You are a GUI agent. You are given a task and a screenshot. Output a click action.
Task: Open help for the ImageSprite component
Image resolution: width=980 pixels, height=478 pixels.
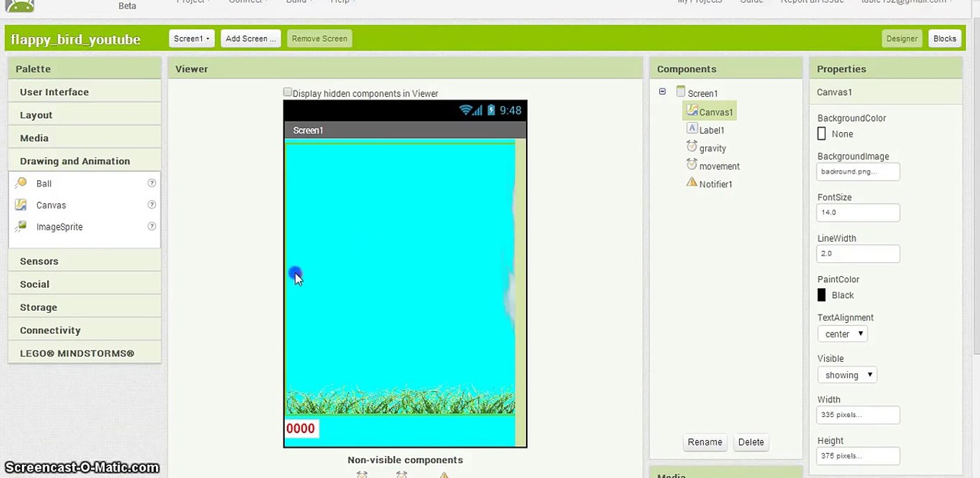pyautogui.click(x=151, y=226)
